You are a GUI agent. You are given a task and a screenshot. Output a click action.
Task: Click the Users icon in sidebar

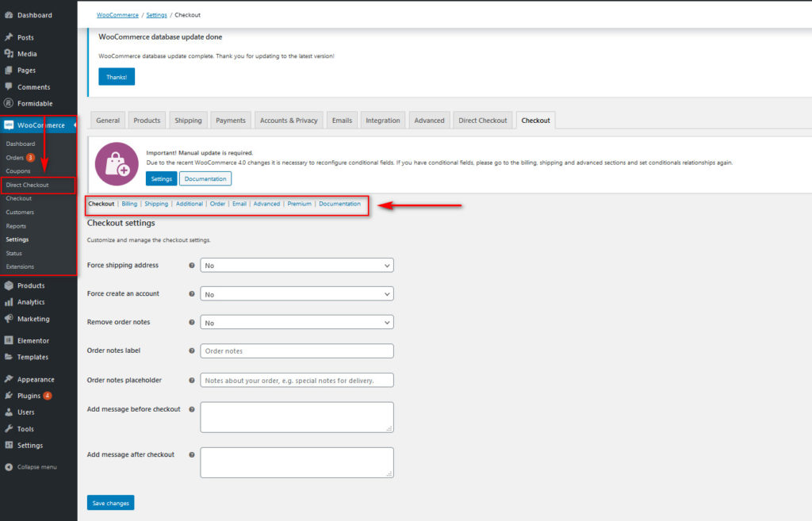point(9,412)
